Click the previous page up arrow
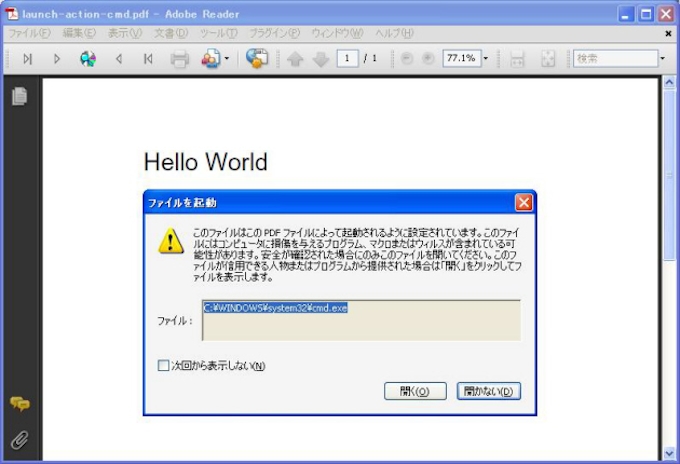The image size is (680, 464). pyautogui.click(x=295, y=59)
